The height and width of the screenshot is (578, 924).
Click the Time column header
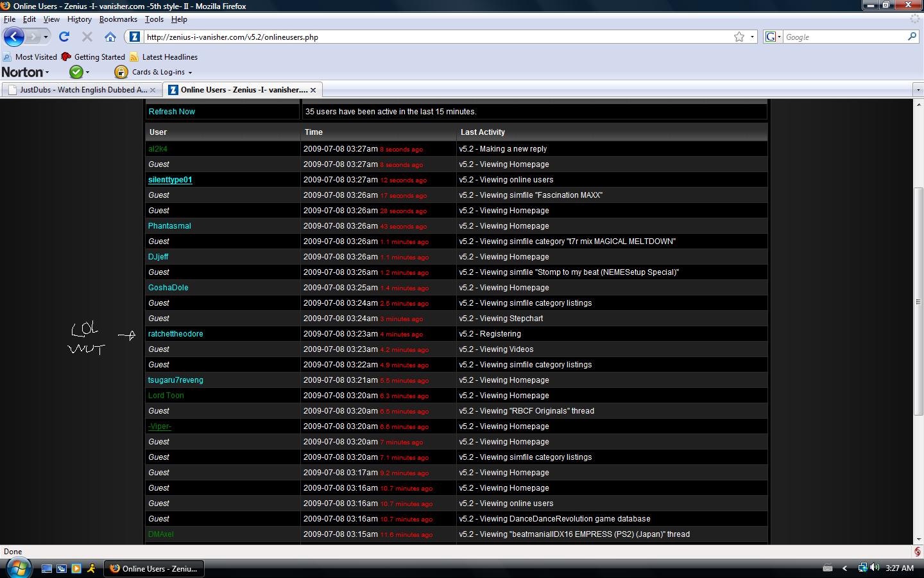point(314,132)
